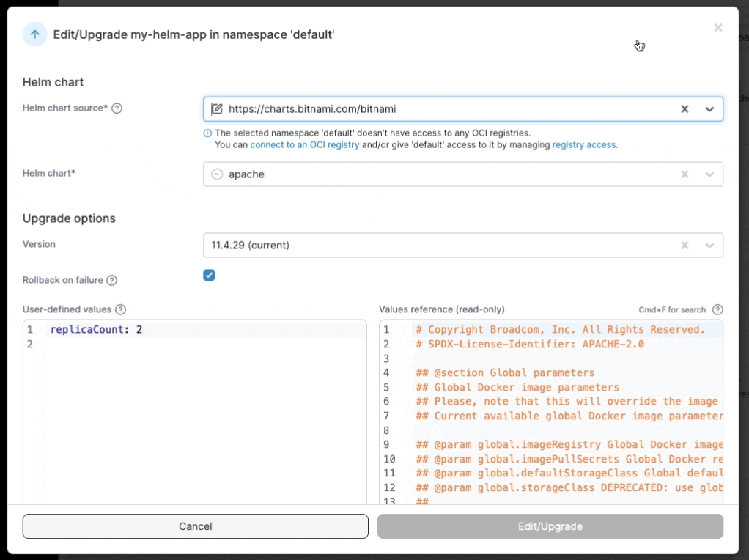749x560 pixels.
Task: Toggle the Rollback on failure checkbox
Action: (x=209, y=276)
